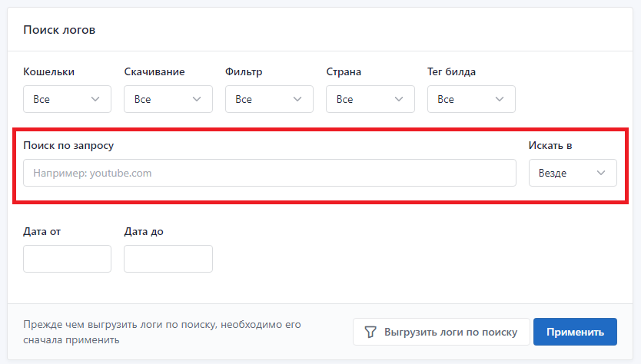Open the Искать в dropdown
Viewport: 641px width, 364px height.
click(573, 173)
